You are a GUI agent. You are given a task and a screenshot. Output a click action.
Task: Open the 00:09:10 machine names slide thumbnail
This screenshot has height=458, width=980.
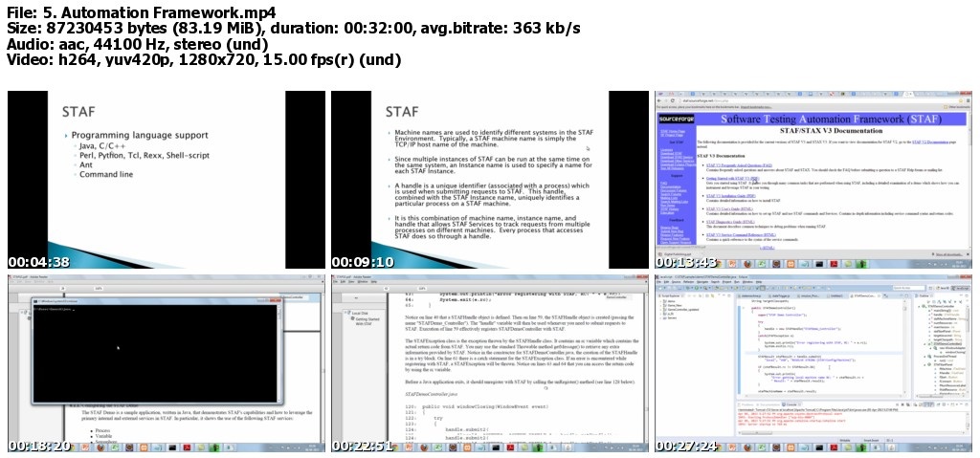pos(490,180)
